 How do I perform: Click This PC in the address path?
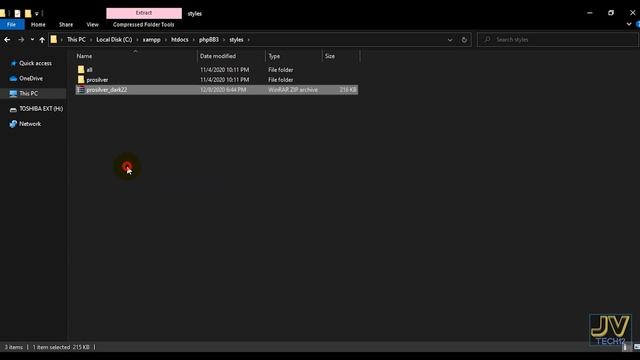point(76,40)
